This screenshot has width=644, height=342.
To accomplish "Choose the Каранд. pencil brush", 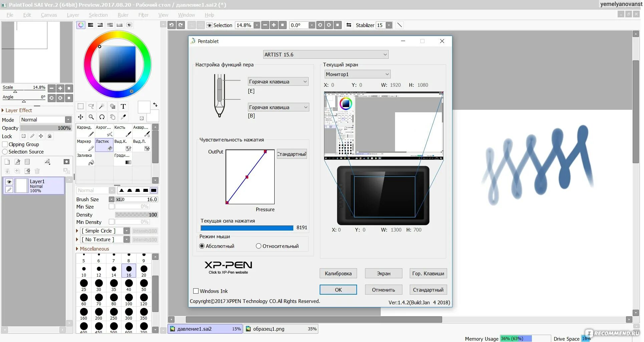I will (x=85, y=131).
